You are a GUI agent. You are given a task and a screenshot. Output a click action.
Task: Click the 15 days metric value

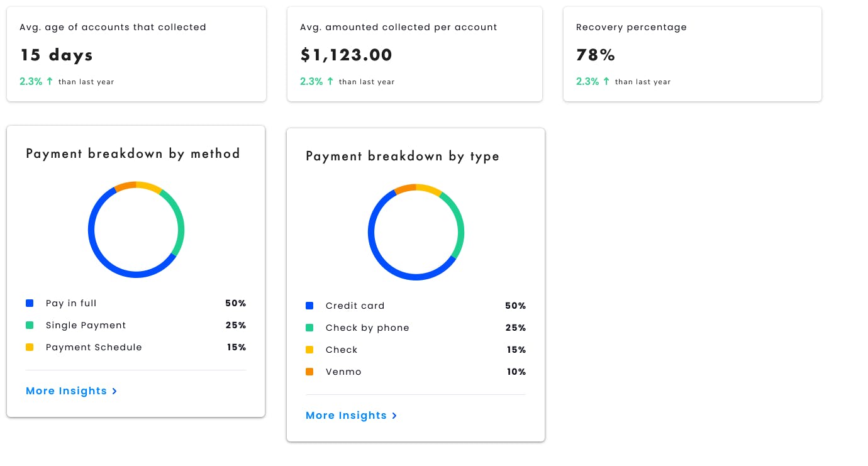tap(57, 55)
